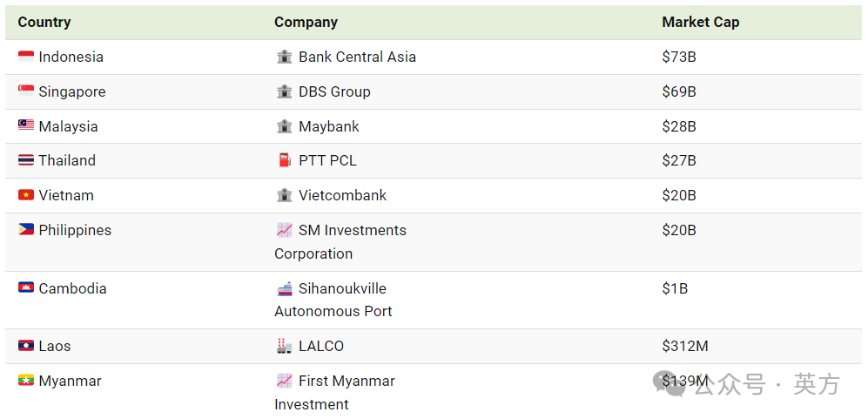Click the Thailand country label
The width and height of the screenshot is (868, 419).
(67, 160)
